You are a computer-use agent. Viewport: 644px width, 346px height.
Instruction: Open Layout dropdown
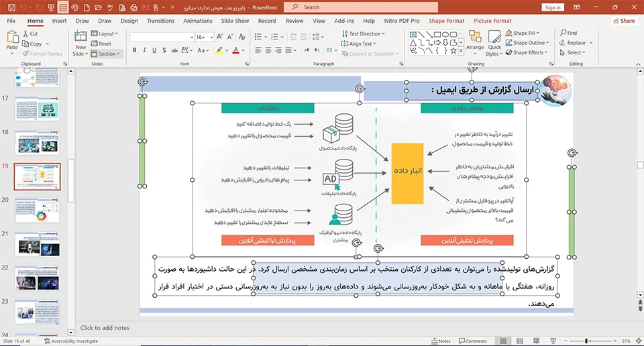click(105, 34)
